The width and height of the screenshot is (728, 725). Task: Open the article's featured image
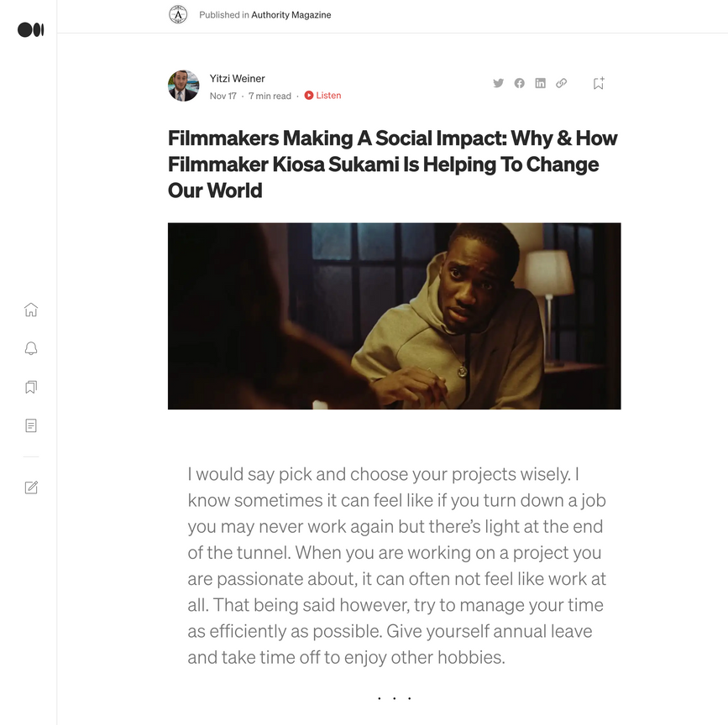coord(394,316)
